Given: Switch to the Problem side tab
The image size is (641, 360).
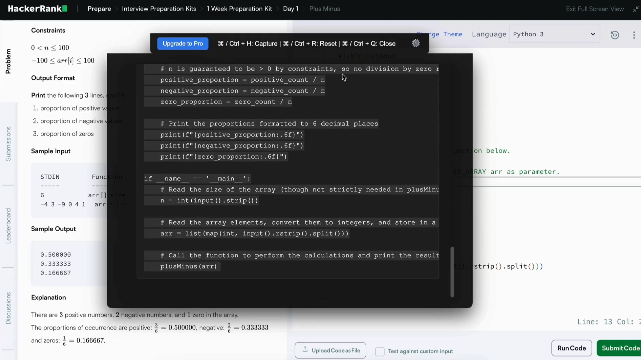Looking at the screenshot, I should [x=8, y=61].
